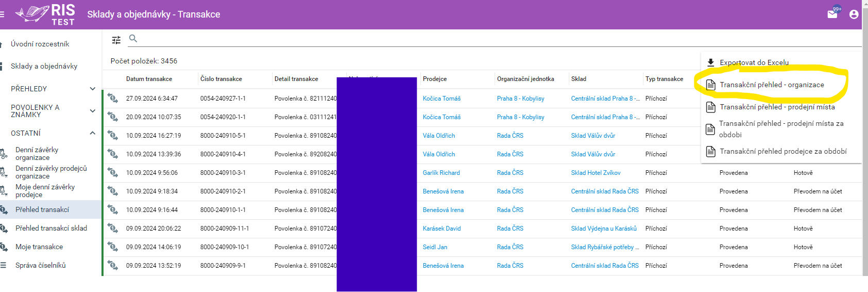Open seller link Garlík Richard
The height and width of the screenshot is (292, 868).
[441, 173]
